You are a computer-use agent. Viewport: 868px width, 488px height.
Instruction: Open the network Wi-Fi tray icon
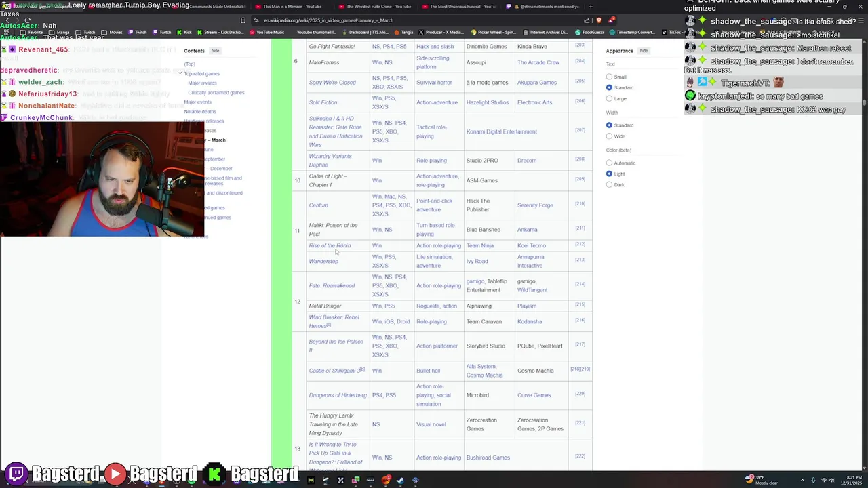click(x=823, y=480)
